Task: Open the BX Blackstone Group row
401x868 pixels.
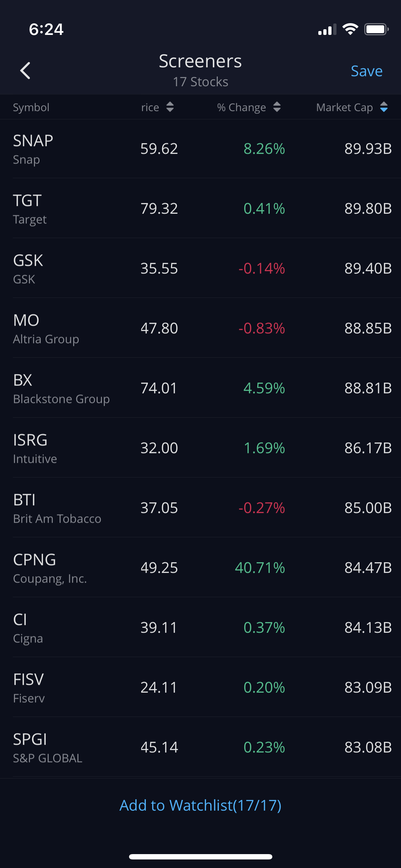Action: coord(200,388)
